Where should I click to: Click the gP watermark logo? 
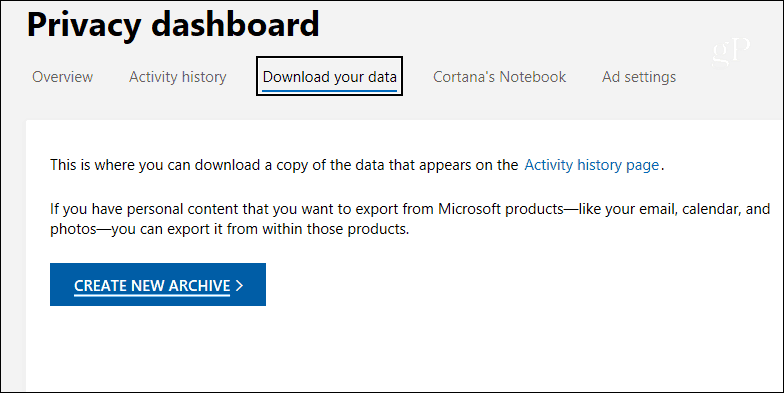731,52
